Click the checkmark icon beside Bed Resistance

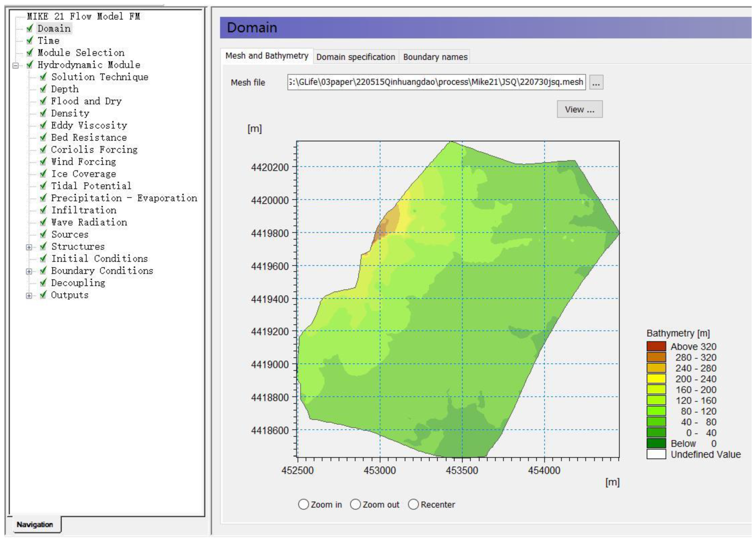tap(43, 137)
